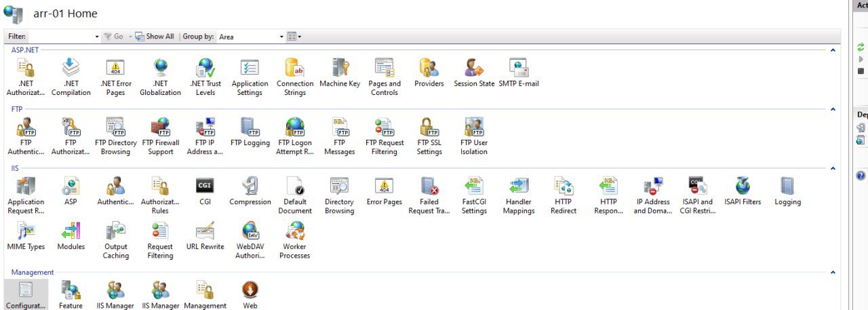Open FTP Logging feature

coord(250,132)
